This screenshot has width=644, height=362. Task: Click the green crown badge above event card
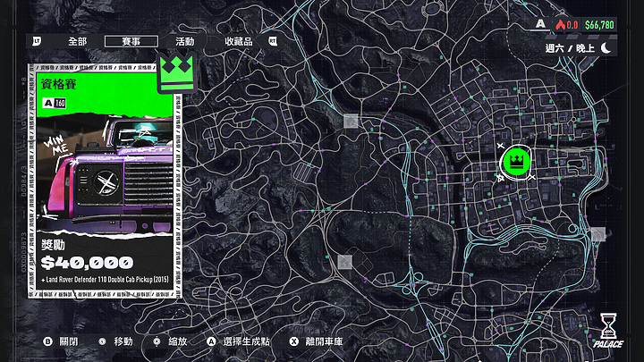[176, 72]
